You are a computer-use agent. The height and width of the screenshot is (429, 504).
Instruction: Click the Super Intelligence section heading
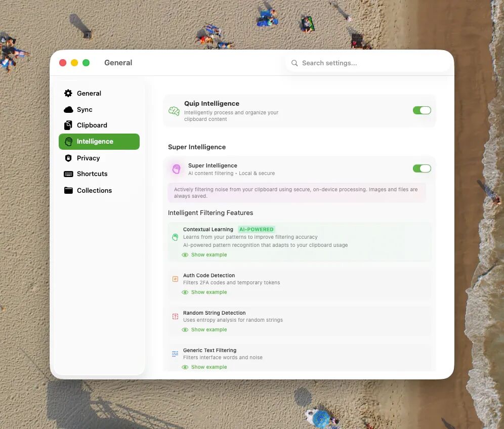pyautogui.click(x=197, y=147)
